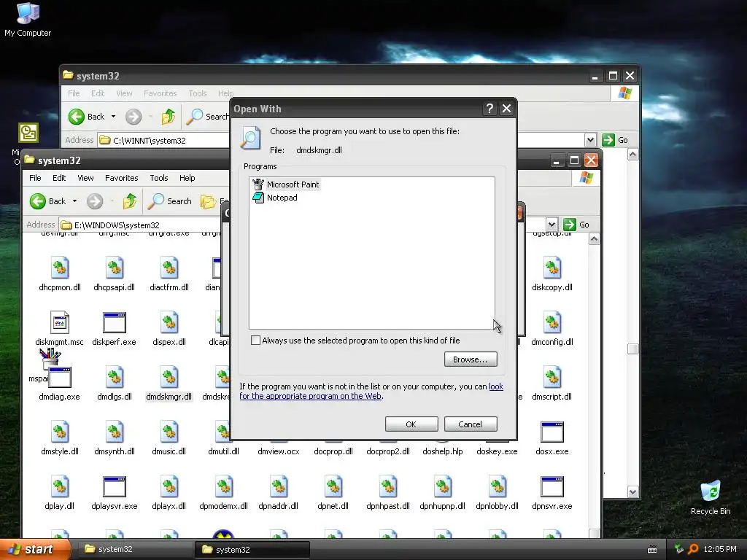747x560 pixels.
Task: Select the dmsynth.dll file icon
Action: (115, 432)
